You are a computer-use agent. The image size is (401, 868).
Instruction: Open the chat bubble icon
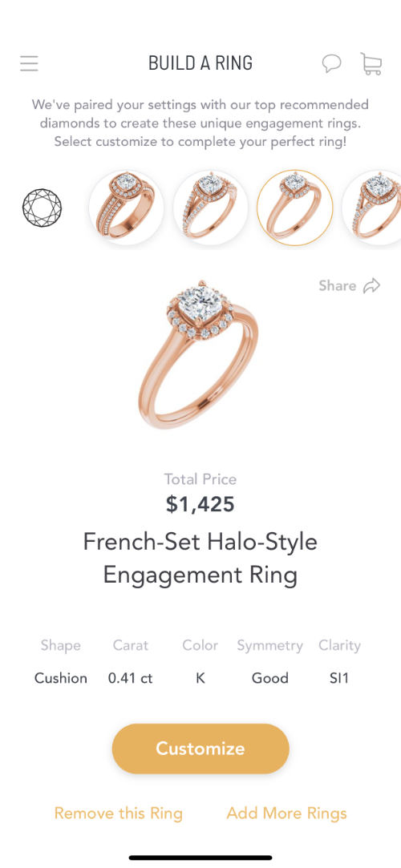(332, 63)
